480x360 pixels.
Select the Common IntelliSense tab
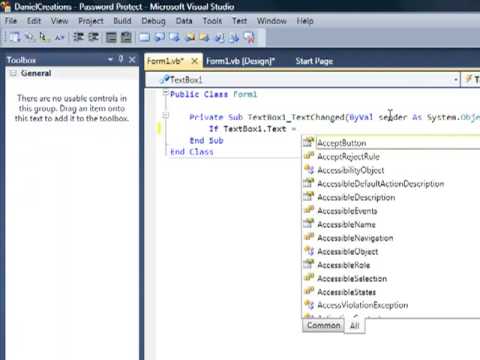323,325
